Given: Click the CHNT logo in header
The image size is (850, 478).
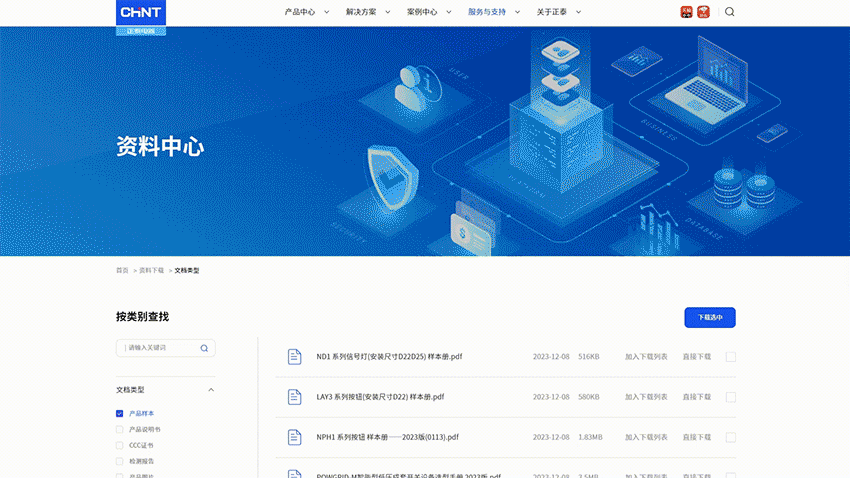Looking at the screenshot, I should (141, 13).
